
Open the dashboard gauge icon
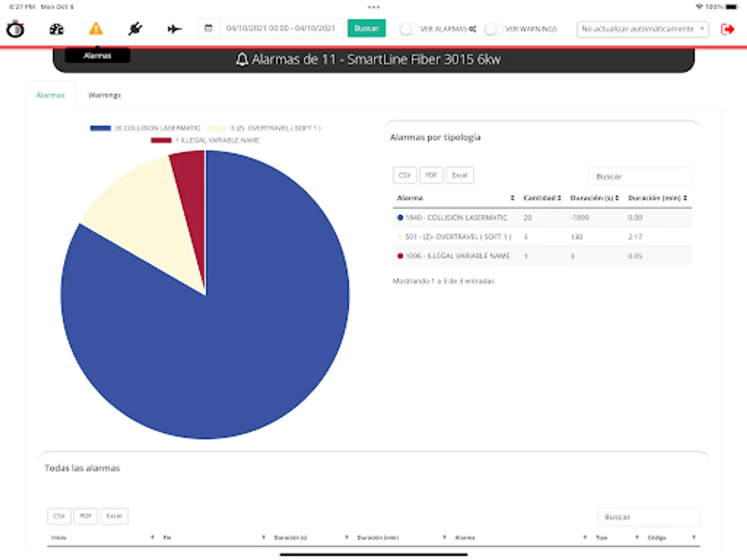57,29
